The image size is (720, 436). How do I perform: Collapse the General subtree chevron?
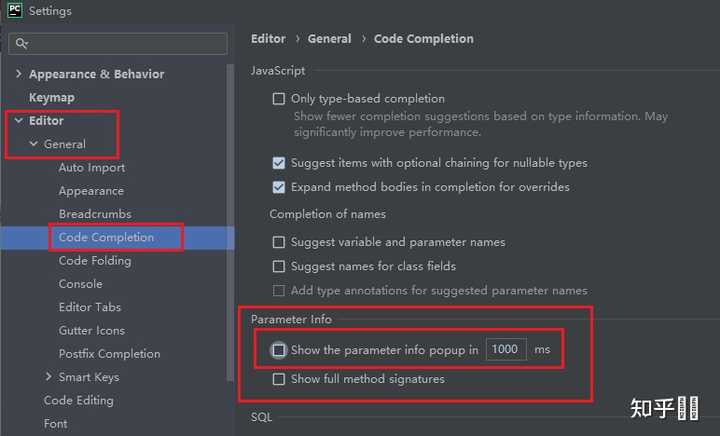[33, 144]
